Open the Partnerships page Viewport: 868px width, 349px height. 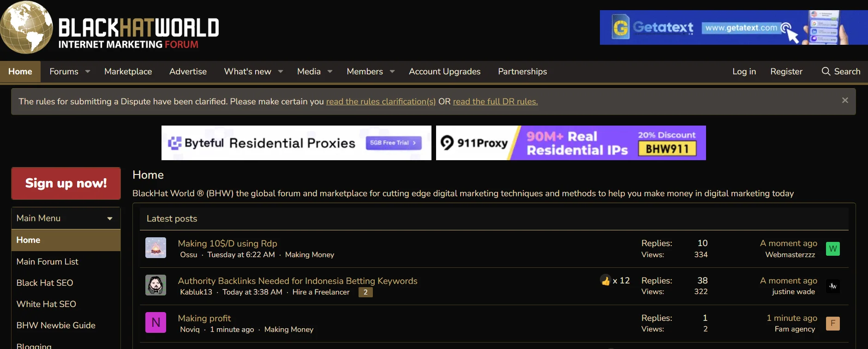pyautogui.click(x=522, y=72)
